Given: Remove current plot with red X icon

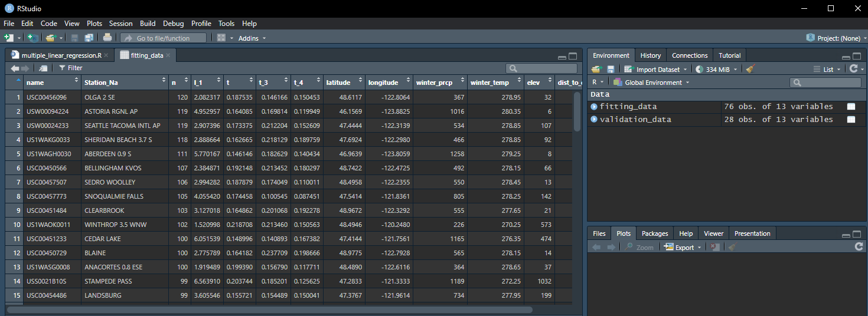Looking at the screenshot, I should point(714,247).
